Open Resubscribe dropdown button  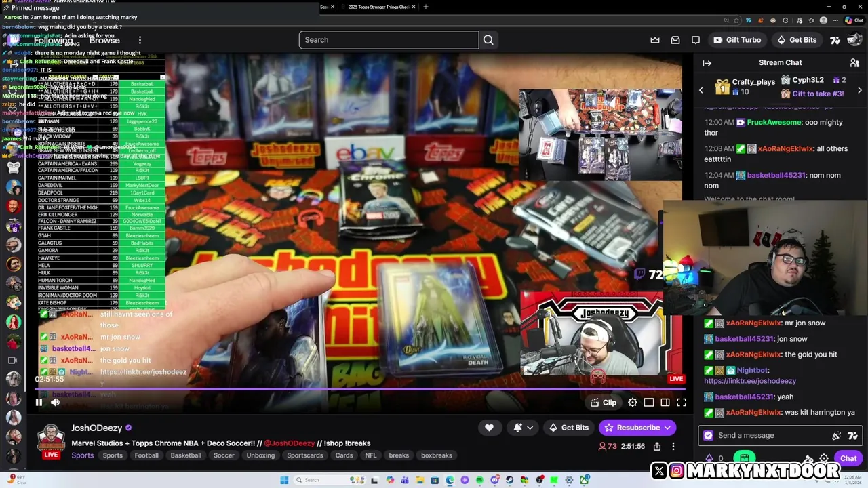pyautogui.click(x=637, y=428)
